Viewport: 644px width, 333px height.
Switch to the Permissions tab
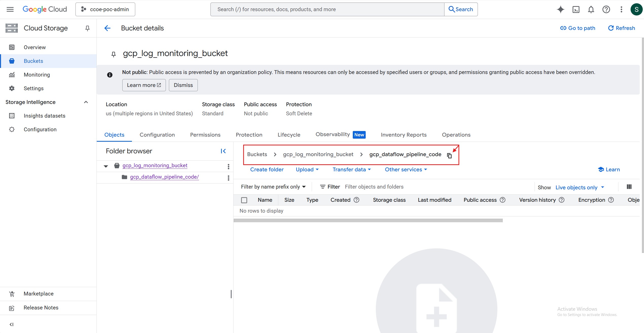point(205,135)
